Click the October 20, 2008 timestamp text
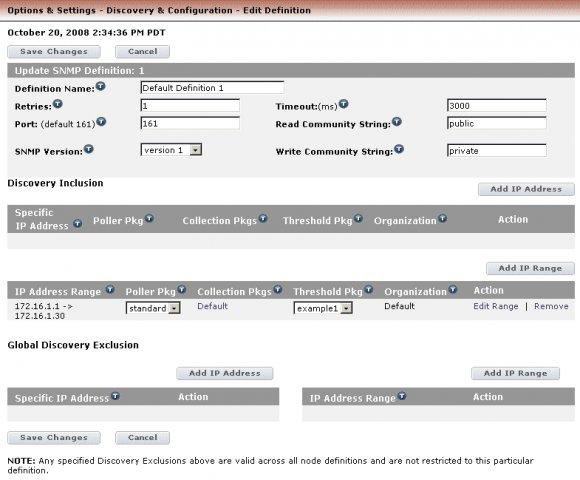Screen dimensions: 580x480 pos(86,33)
